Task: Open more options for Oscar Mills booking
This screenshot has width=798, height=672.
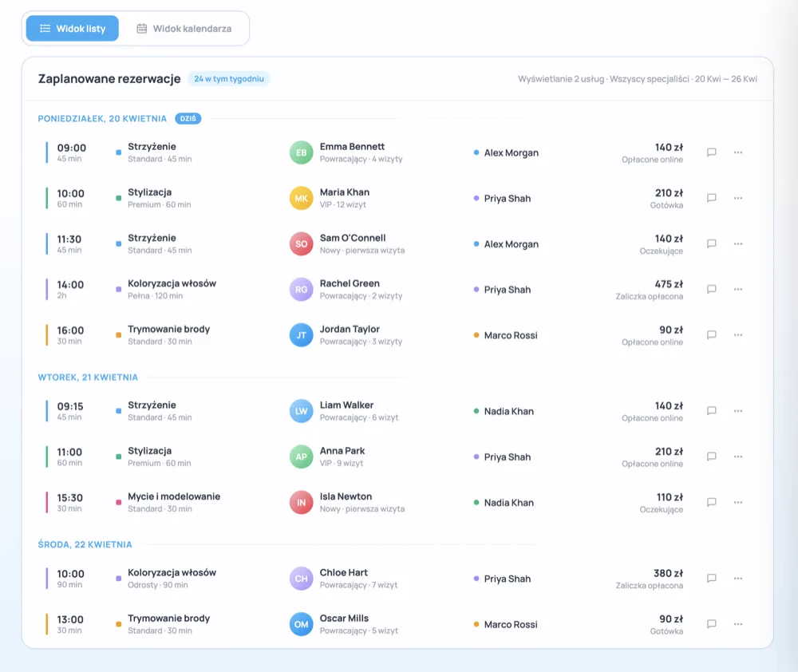Action: pos(738,624)
